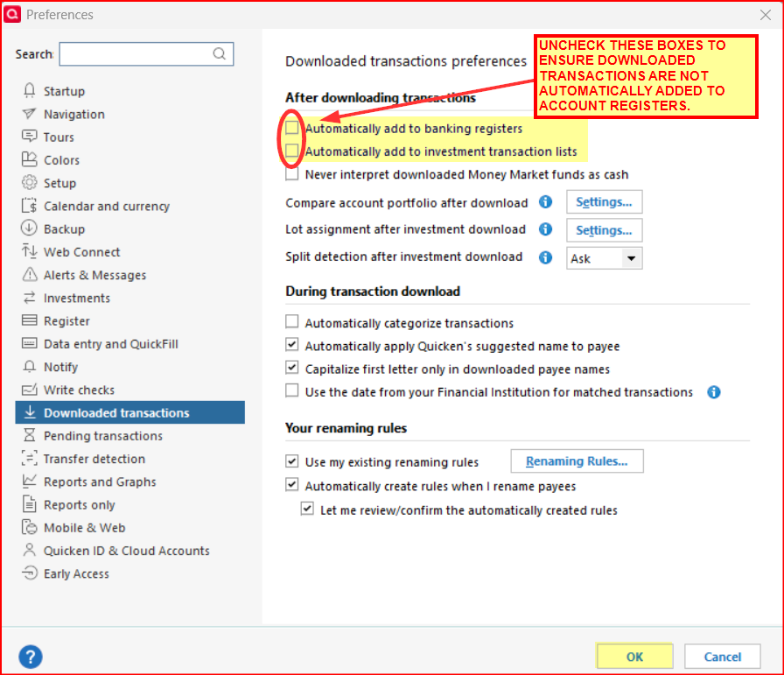Enable Never interpret Money Market funds as cash
Viewport: 784px width, 675px height.
292,173
